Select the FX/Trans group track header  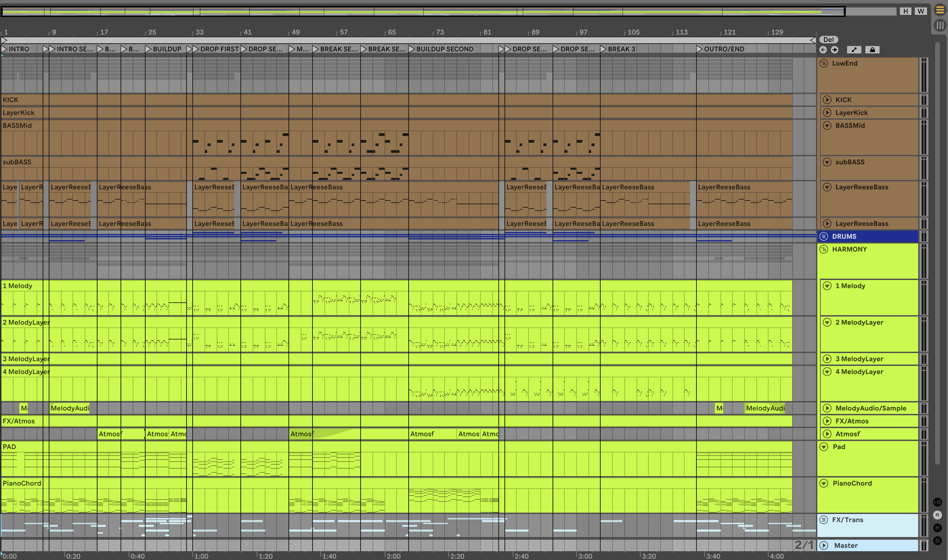point(847,520)
